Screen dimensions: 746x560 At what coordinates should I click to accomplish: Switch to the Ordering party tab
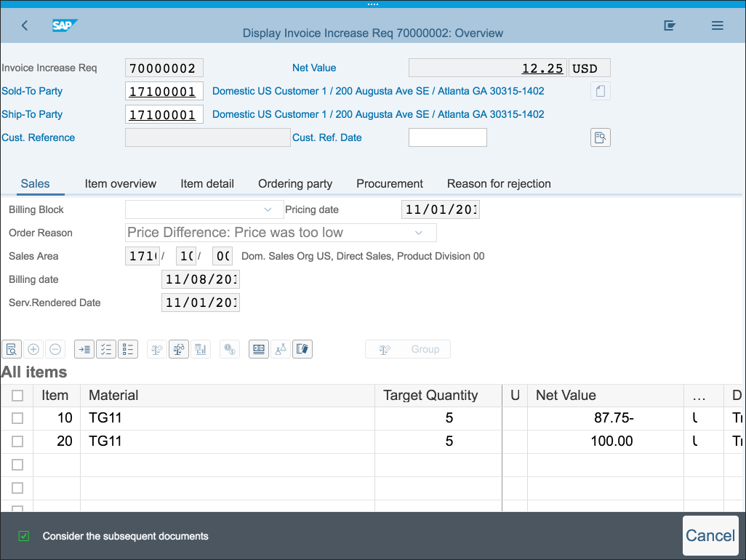coord(295,184)
